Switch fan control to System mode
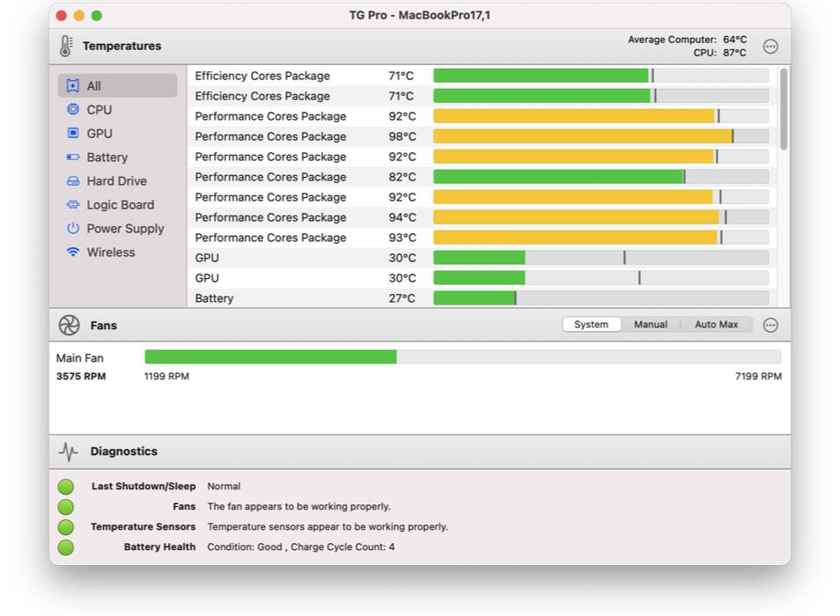 click(x=592, y=325)
